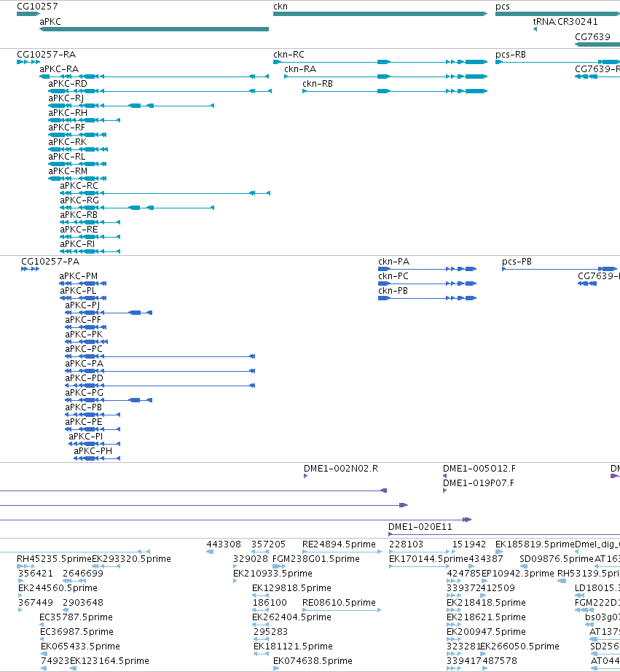Click the aPKC-PH protein label

coord(93,451)
